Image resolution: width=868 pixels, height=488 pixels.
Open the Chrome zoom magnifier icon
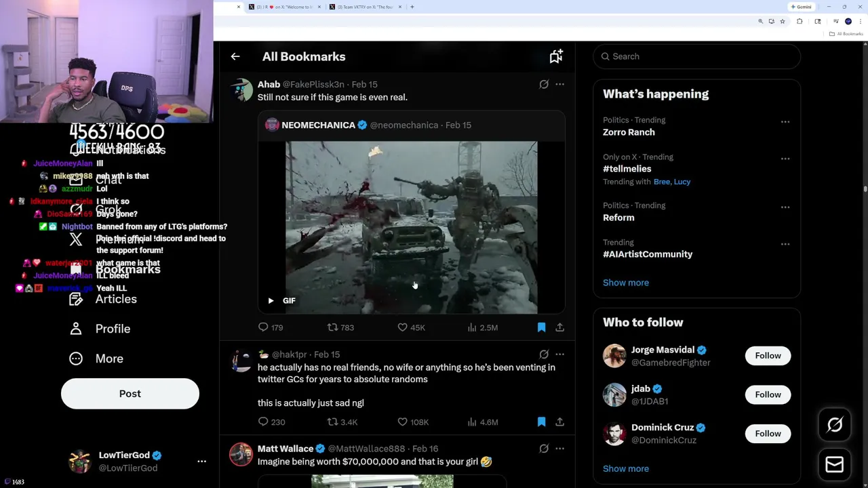[760, 22]
